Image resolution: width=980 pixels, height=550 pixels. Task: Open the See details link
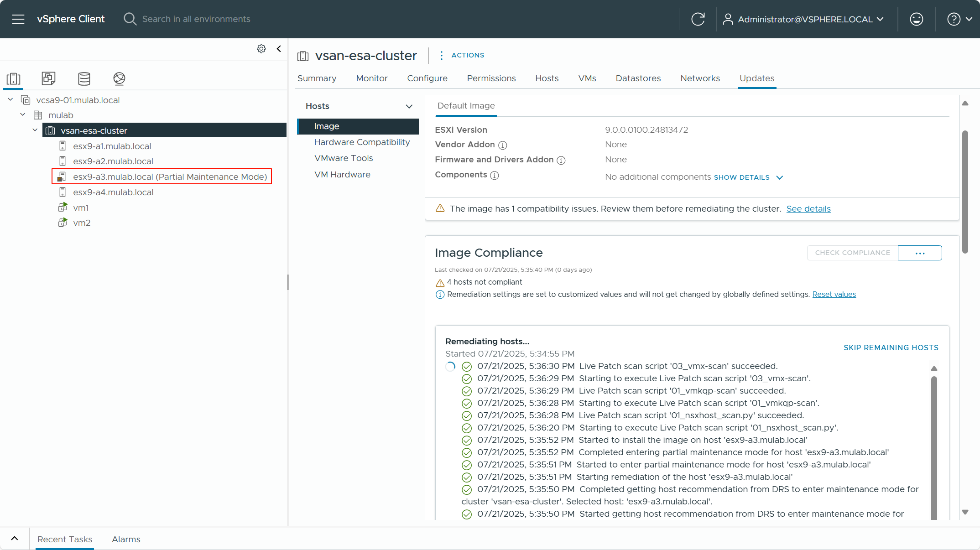pos(808,209)
